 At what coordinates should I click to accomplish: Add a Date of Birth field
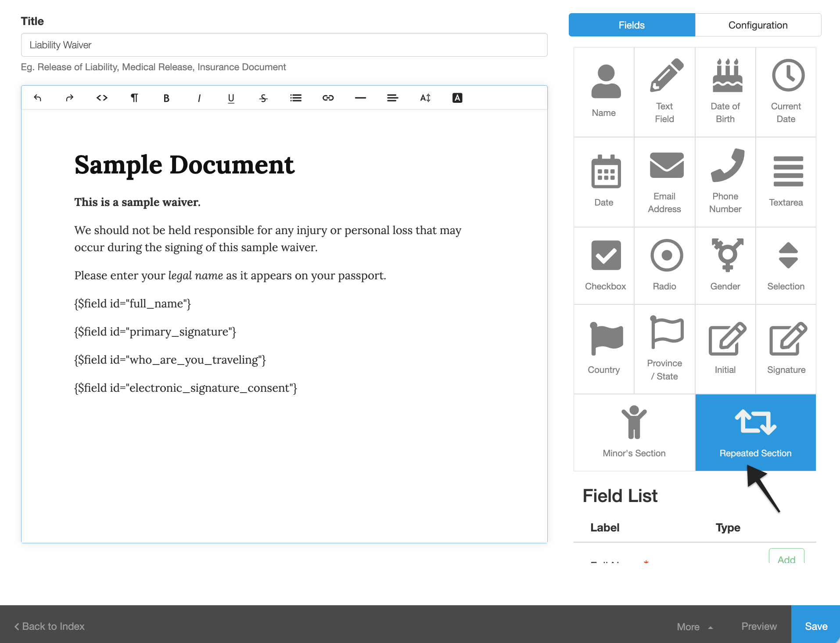[725, 92]
